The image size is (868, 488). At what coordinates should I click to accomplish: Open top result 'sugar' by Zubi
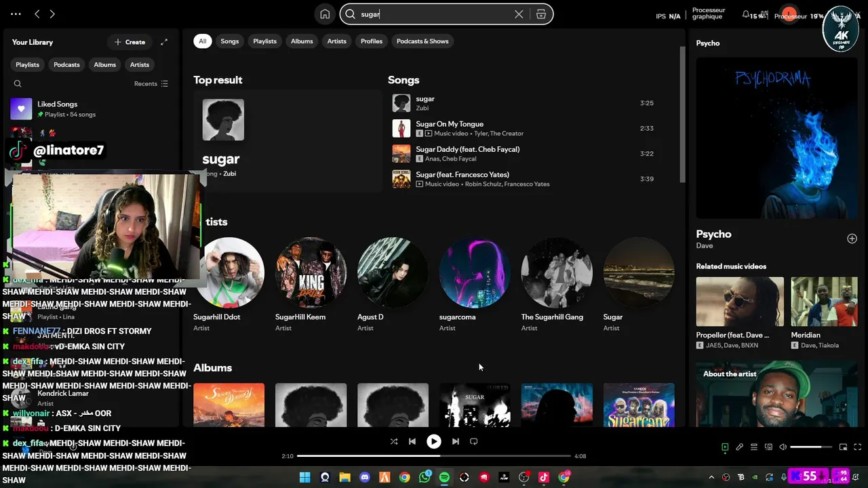pyautogui.click(x=288, y=141)
